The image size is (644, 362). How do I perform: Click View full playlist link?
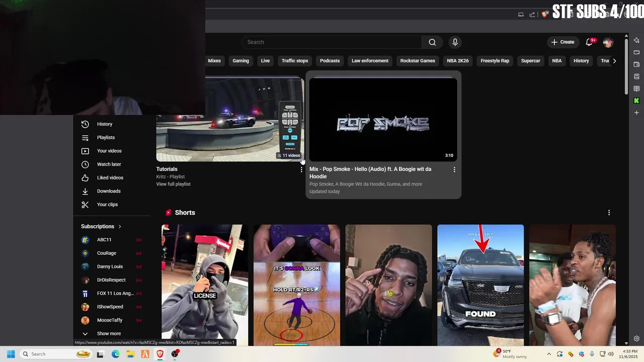click(173, 184)
